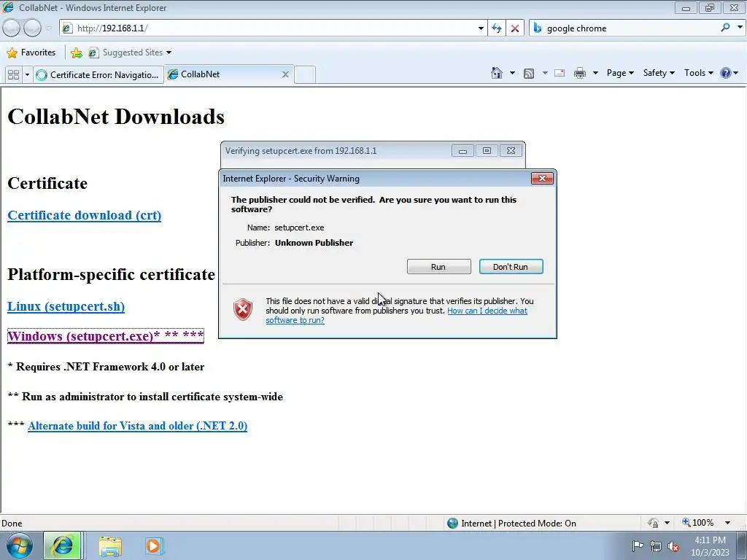Click the taskbar clock and date
The image size is (747, 560).
(x=710, y=546)
